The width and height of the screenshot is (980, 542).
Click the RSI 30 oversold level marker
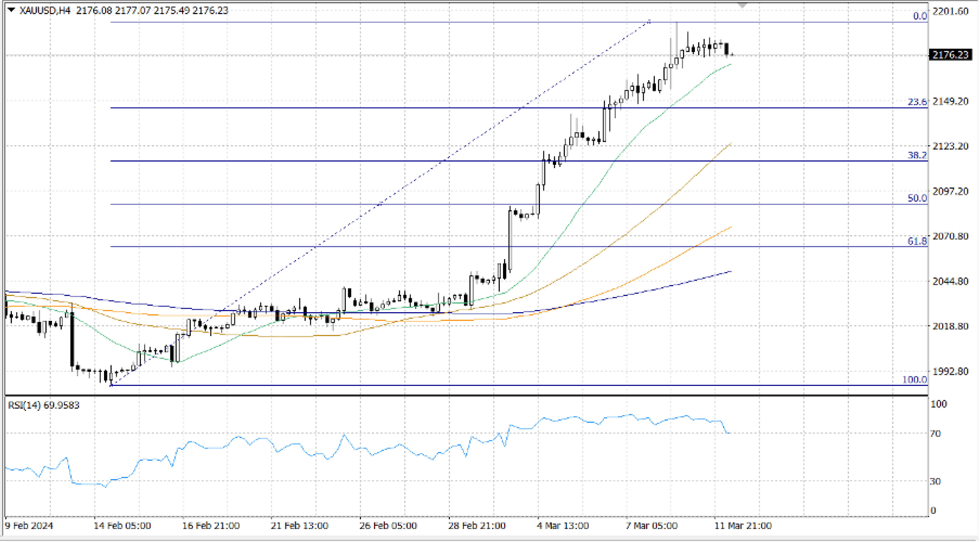[935, 481]
